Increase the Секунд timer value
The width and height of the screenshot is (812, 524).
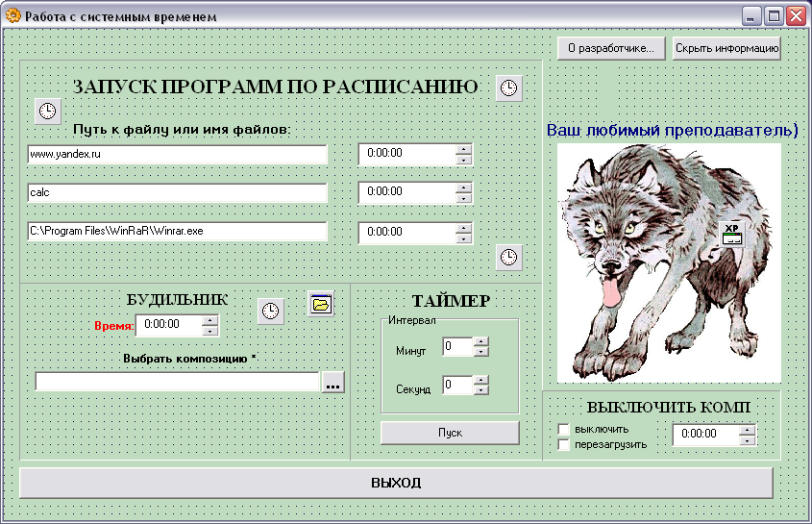tap(481, 380)
